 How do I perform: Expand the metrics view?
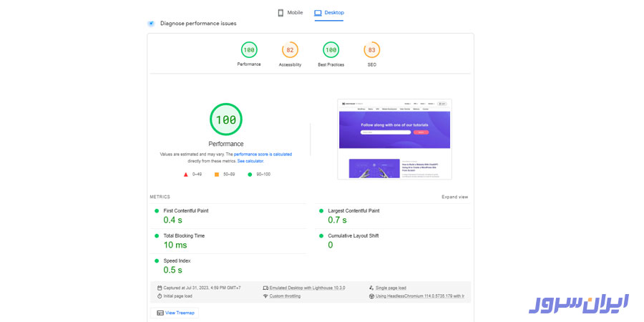point(454,197)
